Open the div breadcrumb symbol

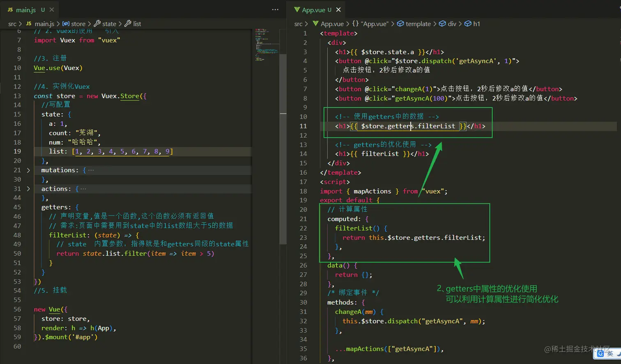(452, 24)
